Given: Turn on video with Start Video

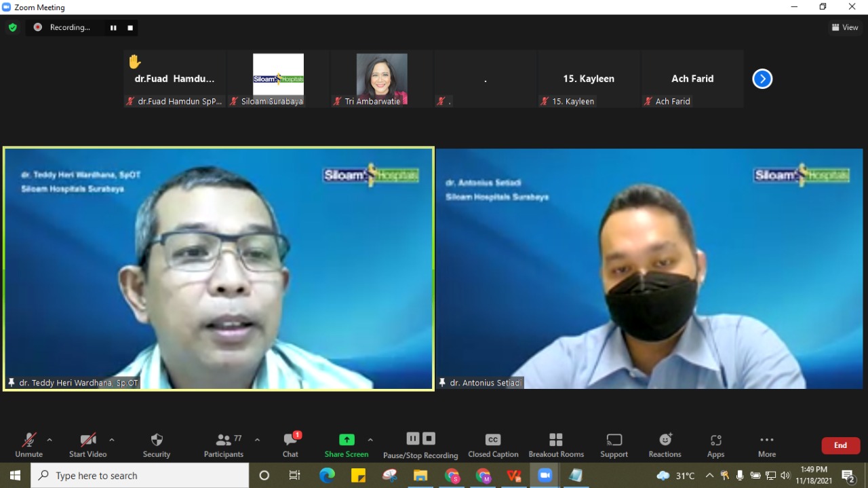Looking at the screenshot, I should pos(87,445).
